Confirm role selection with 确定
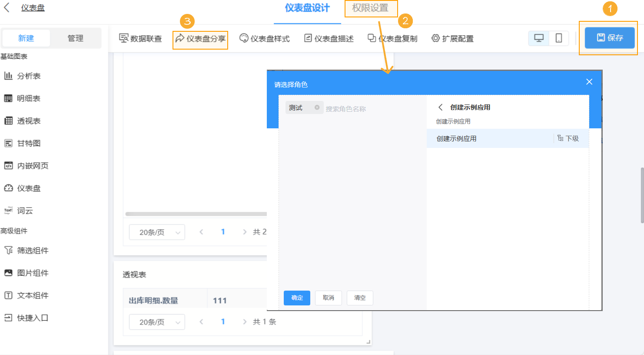644x355 pixels. tap(297, 298)
